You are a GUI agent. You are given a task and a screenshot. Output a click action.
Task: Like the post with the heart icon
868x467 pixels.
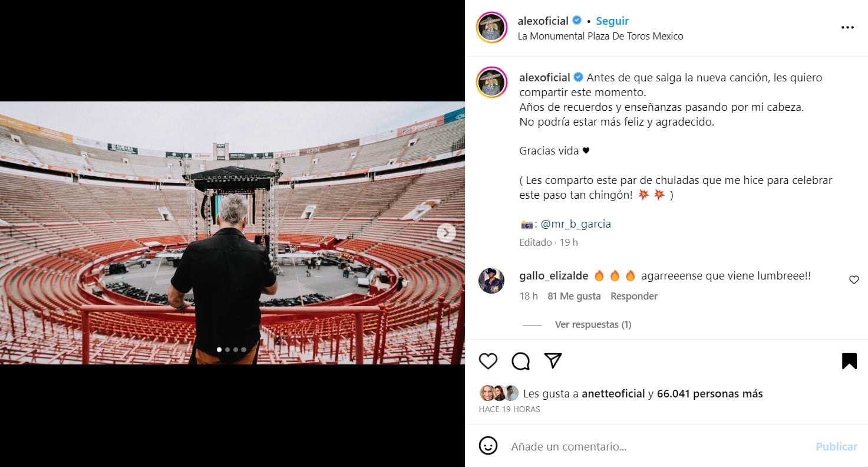coord(488,361)
